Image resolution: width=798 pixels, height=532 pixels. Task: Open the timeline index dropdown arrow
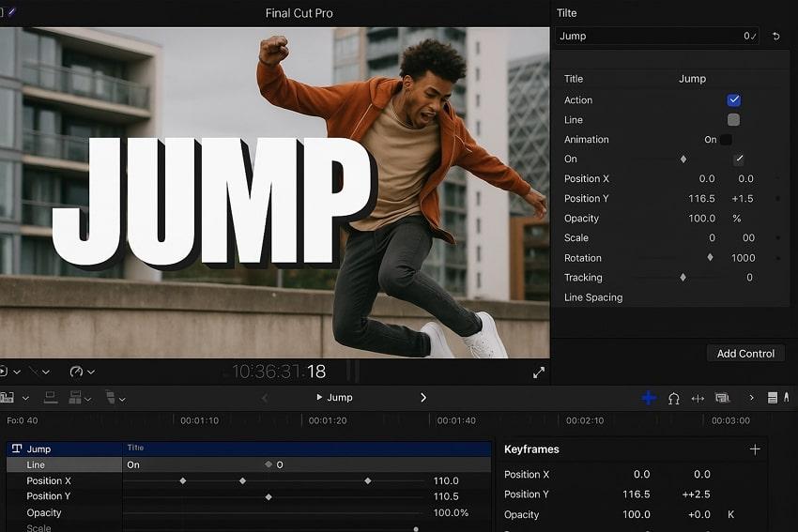click(25, 399)
